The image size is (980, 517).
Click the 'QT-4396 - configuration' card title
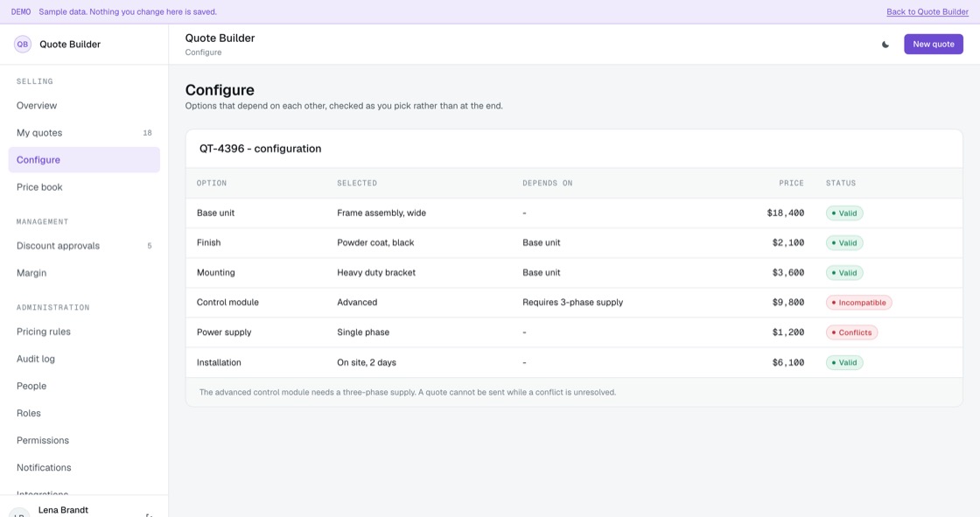260,149
